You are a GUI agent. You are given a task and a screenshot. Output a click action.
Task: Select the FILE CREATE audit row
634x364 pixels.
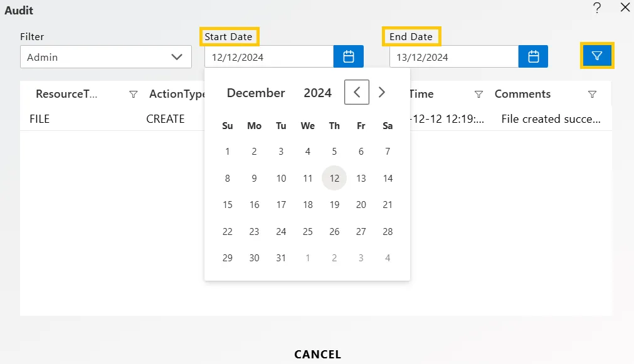click(316, 119)
